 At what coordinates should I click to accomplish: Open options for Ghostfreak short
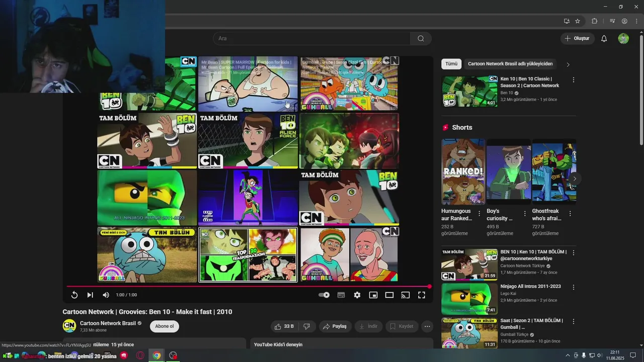tap(570, 214)
